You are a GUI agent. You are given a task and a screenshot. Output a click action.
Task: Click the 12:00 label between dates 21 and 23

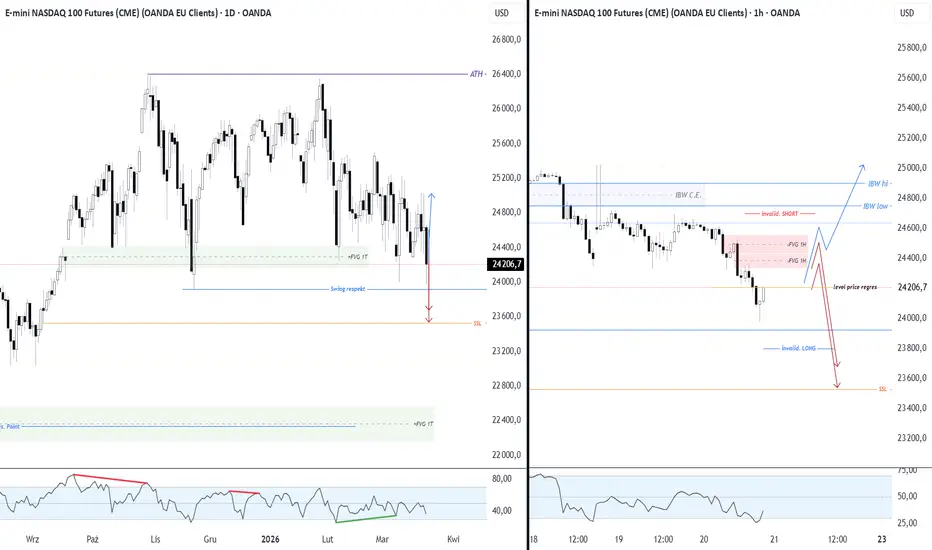click(837, 539)
